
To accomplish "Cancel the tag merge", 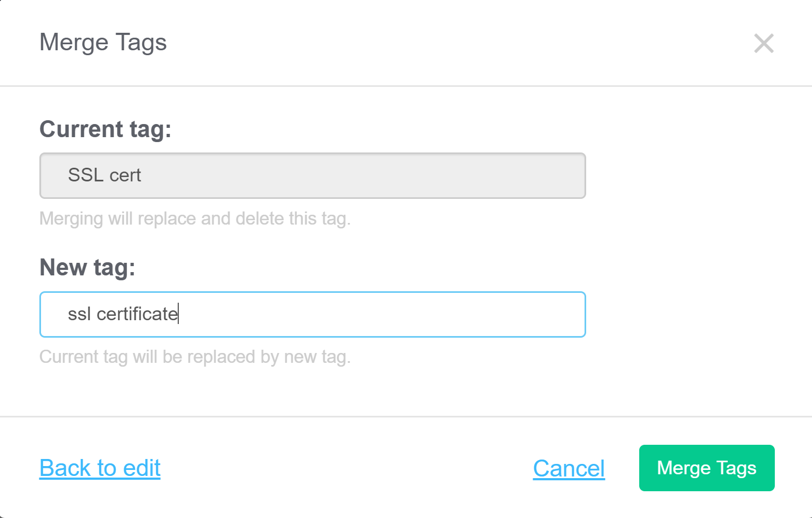I will tap(569, 468).
